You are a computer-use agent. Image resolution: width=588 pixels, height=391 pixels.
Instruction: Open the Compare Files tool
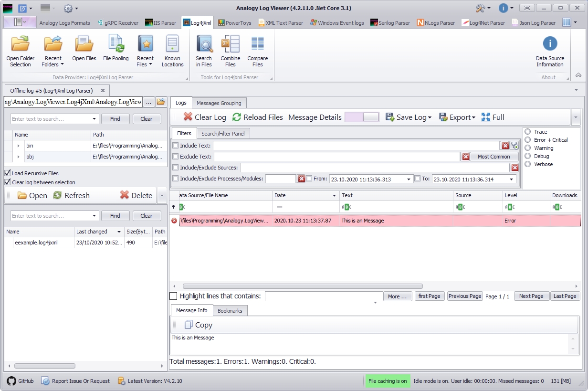[x=258, y=51]
